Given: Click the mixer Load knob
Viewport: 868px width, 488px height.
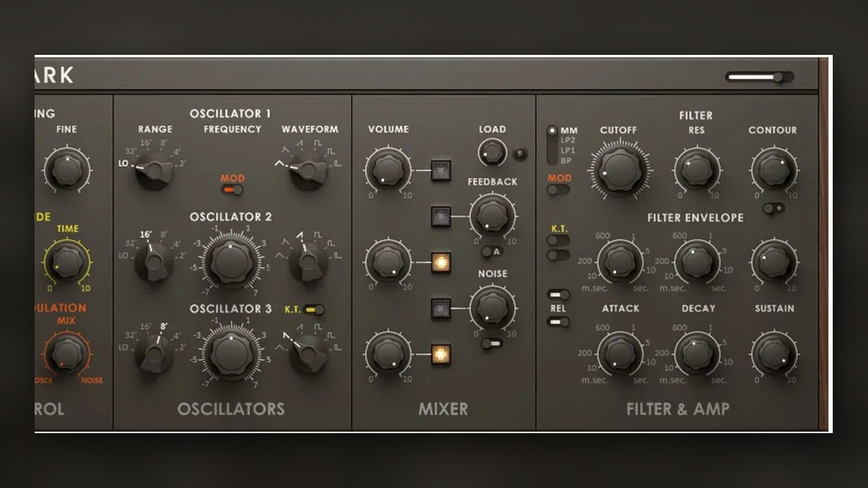Looking at the screenshot, I should 492,152.
